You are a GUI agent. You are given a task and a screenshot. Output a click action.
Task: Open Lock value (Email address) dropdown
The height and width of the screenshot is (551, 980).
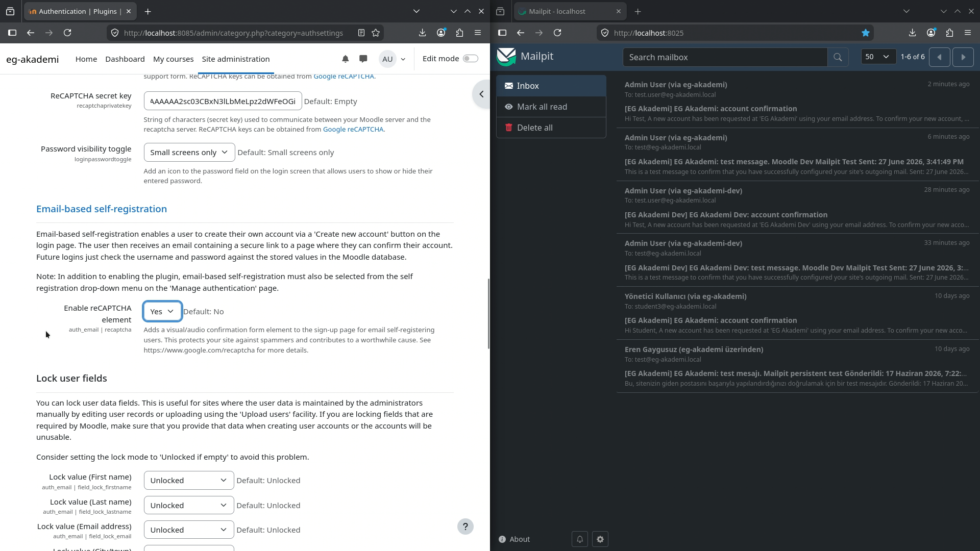[x=189, y=530]
